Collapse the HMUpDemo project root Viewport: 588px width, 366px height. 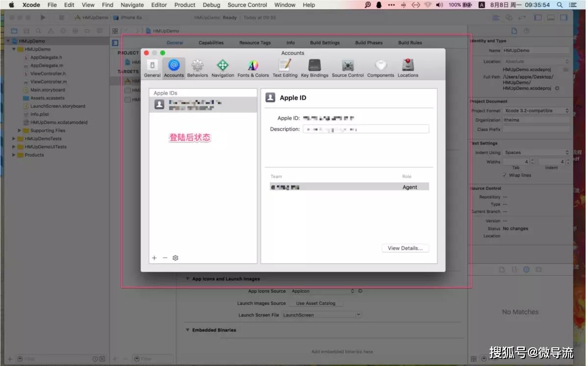tap(8, 41)
